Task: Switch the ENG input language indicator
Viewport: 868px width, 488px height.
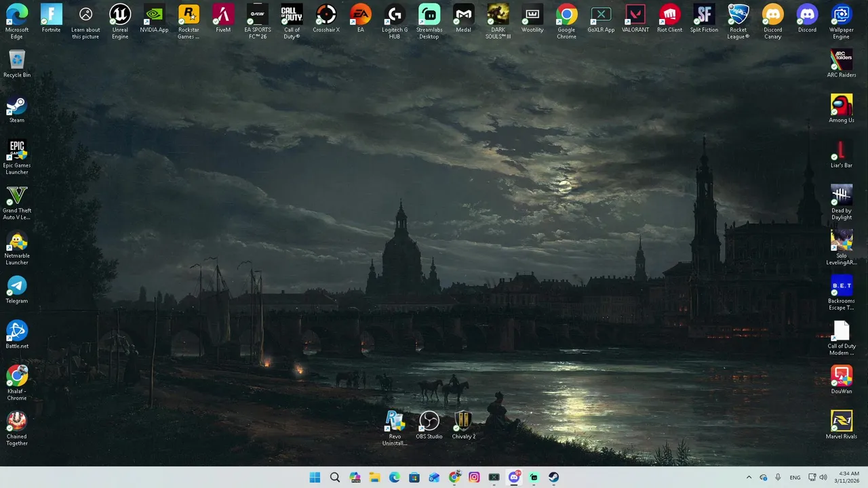Action: [795, 477]
